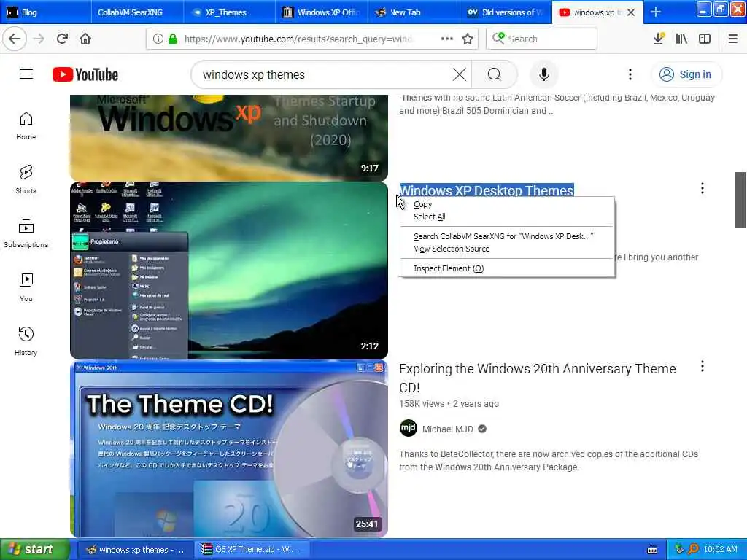Viewport: 747px width, 560px height.
Task: Toggle the Firefox sidebar icon
Action: click(705, 39)
